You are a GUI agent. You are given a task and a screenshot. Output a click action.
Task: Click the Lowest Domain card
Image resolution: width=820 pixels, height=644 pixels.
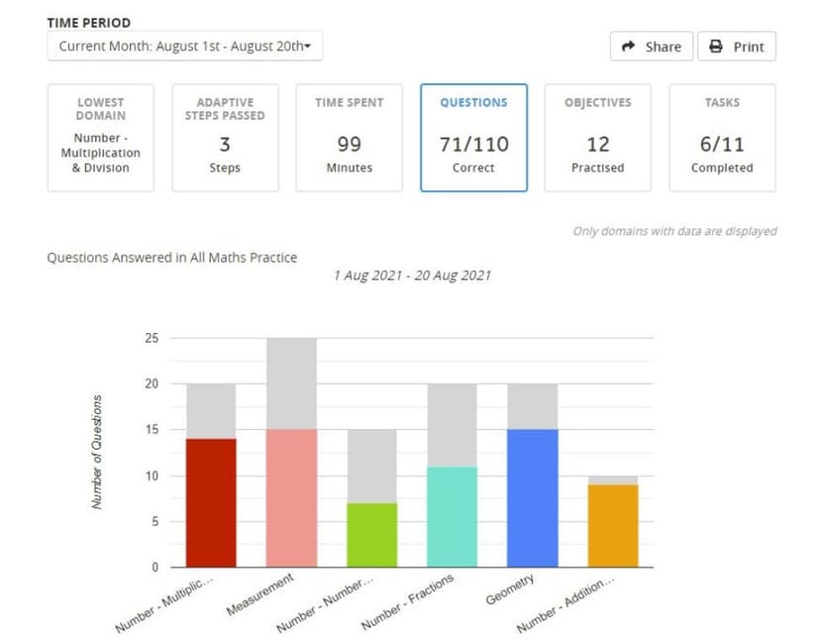click(101, 137)
